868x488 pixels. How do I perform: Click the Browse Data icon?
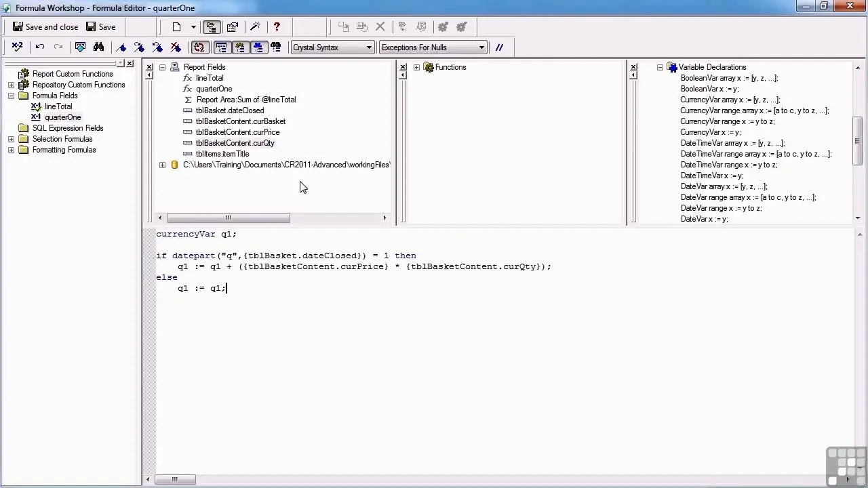point(80,47)
